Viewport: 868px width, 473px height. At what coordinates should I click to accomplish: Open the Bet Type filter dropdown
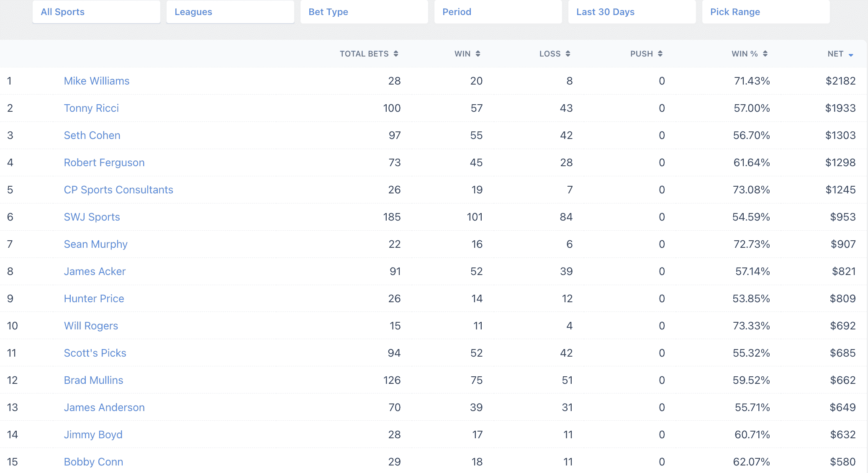point(364,12)
